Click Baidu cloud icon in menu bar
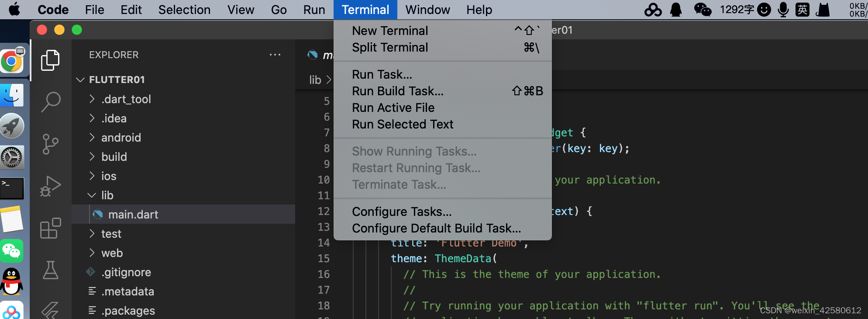This screenshot has height=319, width=868. click(x=653, y=10)
